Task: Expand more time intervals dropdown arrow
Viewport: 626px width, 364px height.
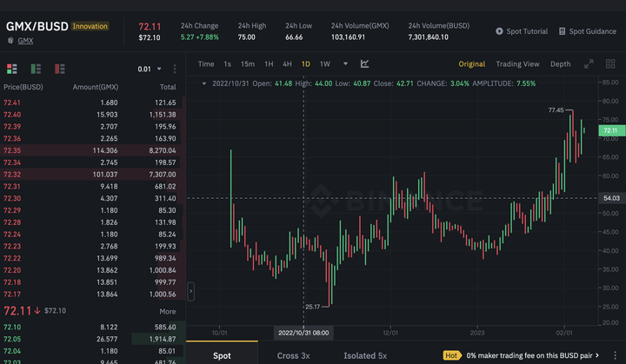Action: pyautogui.click(x=345, y=63)
